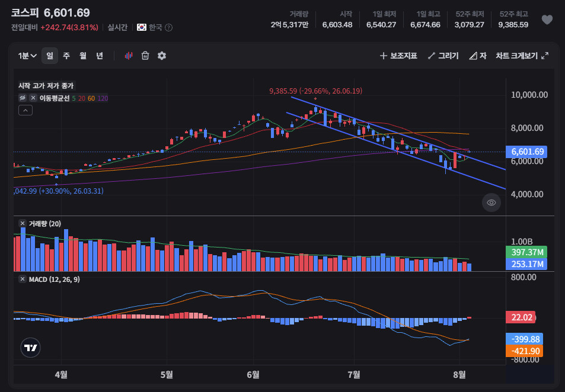Select the 5-period moving average label
565x392 pixels.
pos(74,98)
